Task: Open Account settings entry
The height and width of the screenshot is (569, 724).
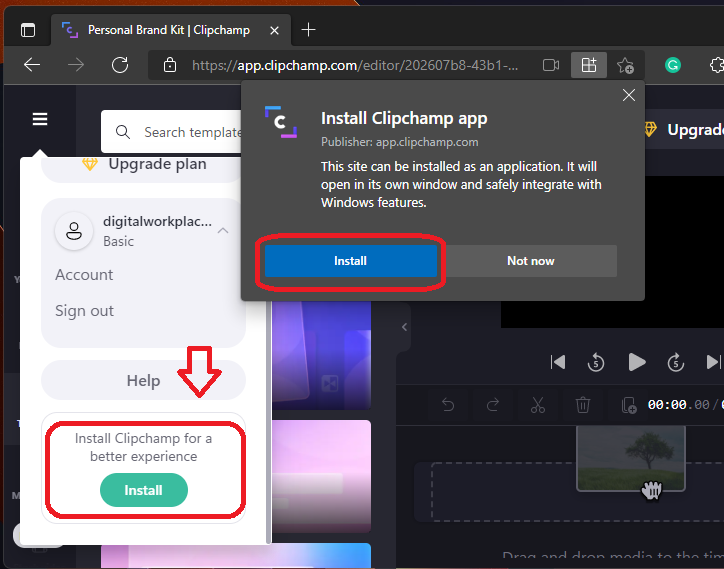Action: [84, 275]
